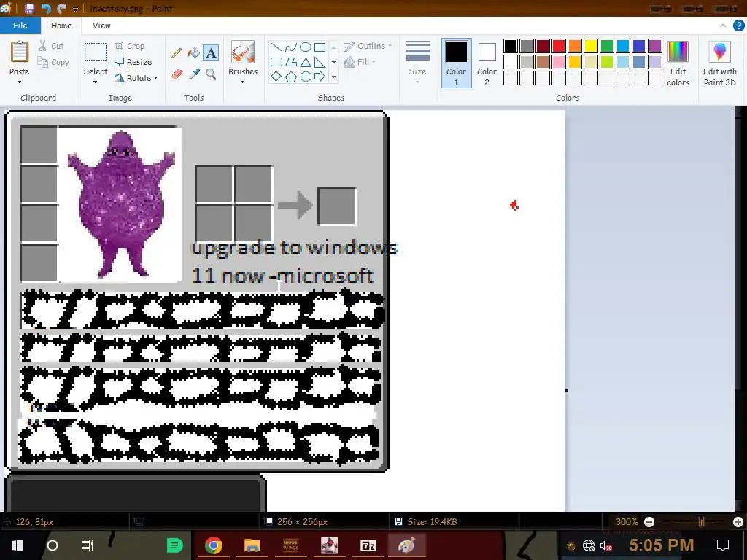747x560 pixels.
Task: Select the Text tool
Action: pos(211,52)
